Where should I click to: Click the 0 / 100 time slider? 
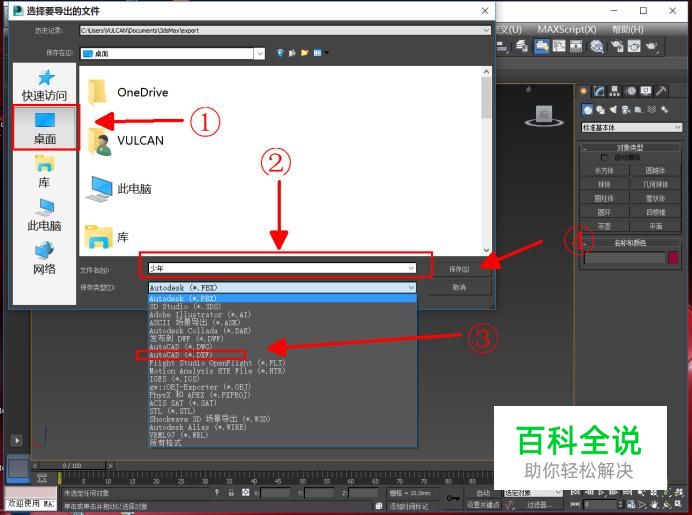coord(72,466)
